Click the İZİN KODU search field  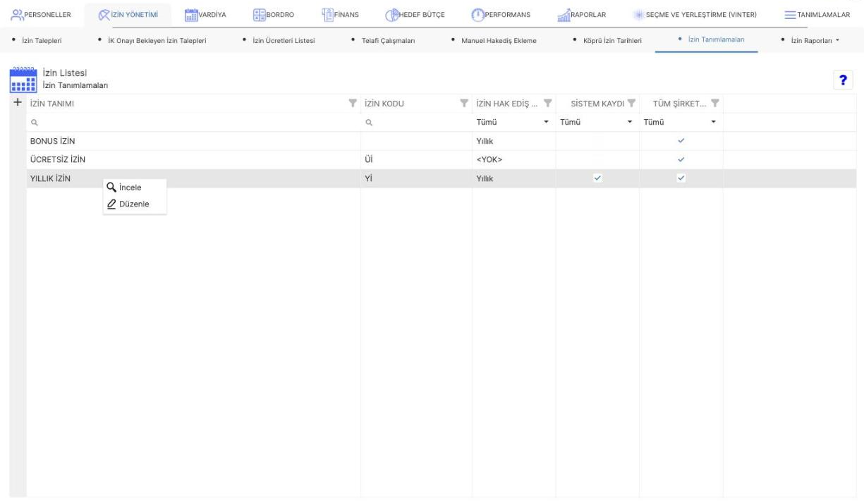[416, 122]
